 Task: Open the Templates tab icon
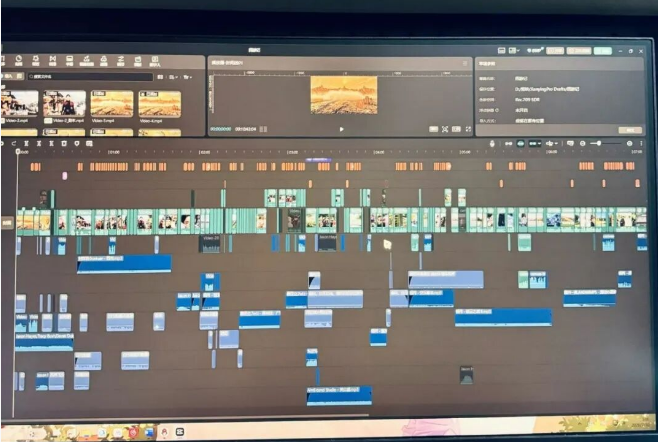coord(138,61)
